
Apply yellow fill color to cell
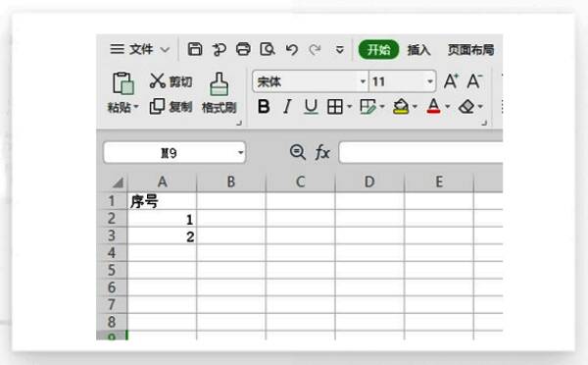(x=401, y=107)
